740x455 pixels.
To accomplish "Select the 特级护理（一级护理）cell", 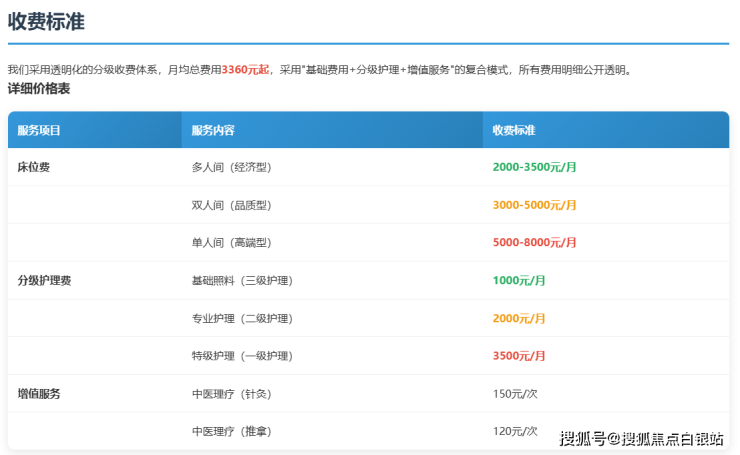I will pos(241,356).
